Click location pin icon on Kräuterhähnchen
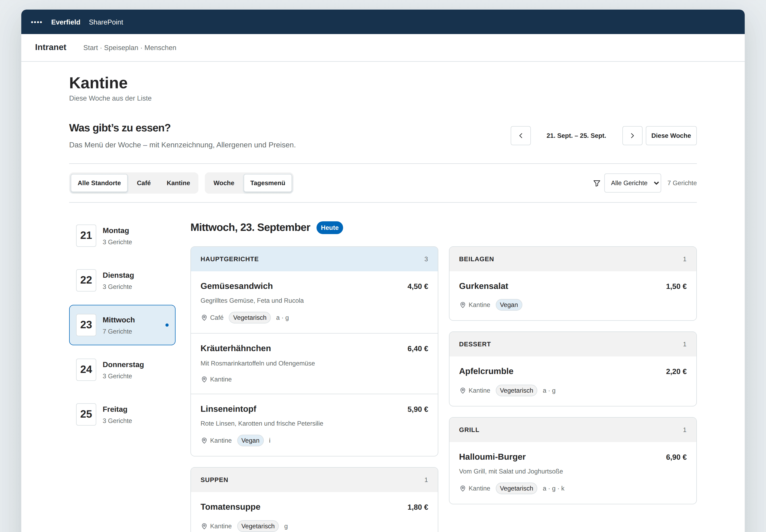 [204, 379]
